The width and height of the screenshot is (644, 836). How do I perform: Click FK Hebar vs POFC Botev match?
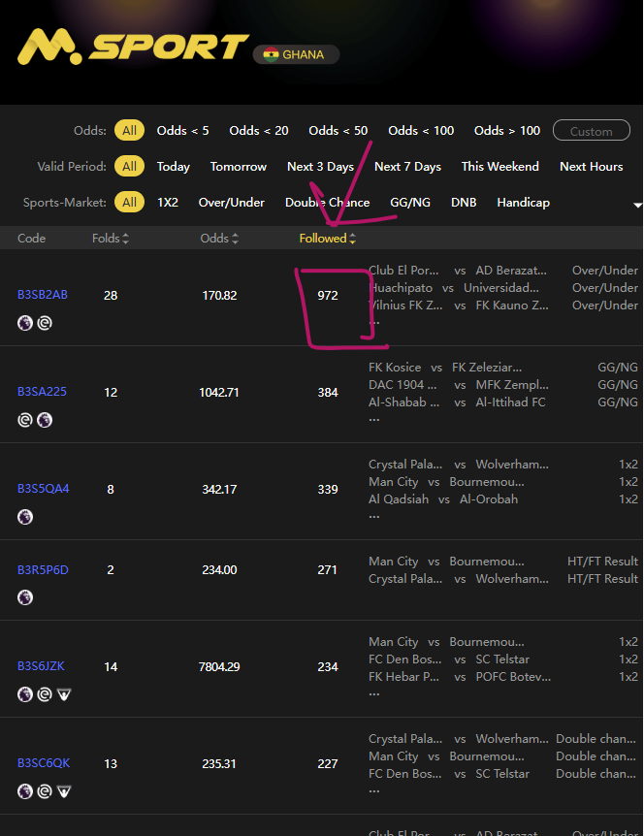click(460, 677)
